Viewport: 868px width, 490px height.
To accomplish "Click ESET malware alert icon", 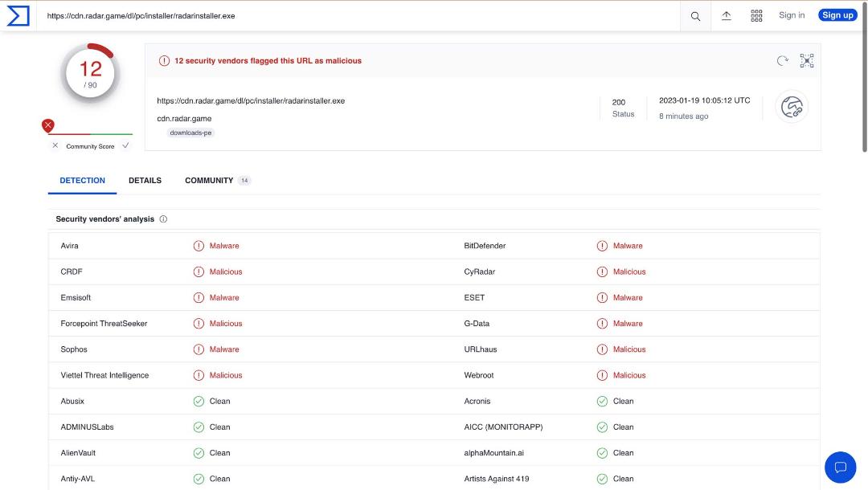I will point(602,297).
